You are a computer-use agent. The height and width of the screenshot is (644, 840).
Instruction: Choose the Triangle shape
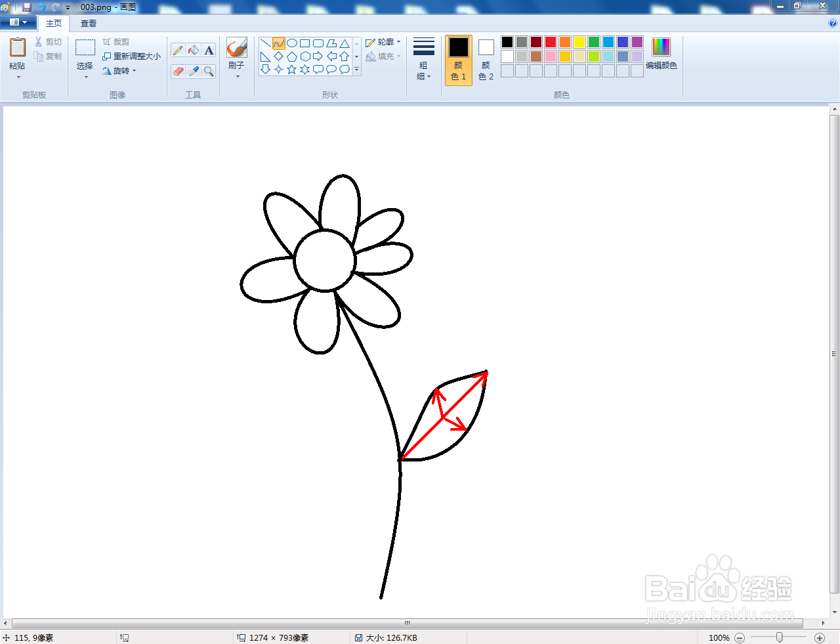coord(345,43)
